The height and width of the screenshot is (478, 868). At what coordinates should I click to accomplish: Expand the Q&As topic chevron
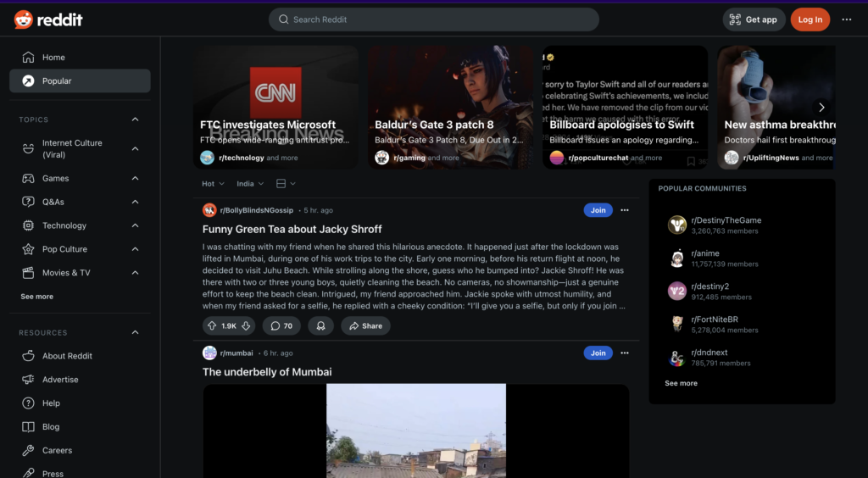pos(135,202)
